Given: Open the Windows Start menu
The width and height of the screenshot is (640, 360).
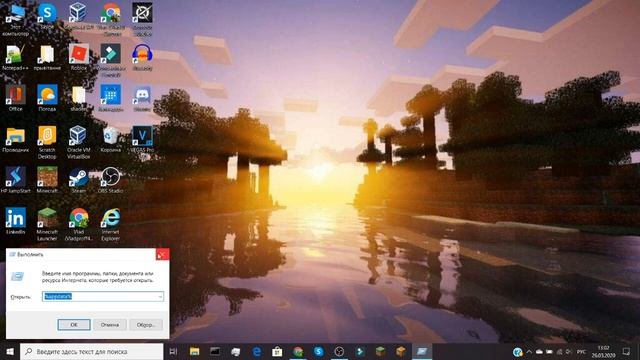Looking at the screenshot, I should coord(10,351).
